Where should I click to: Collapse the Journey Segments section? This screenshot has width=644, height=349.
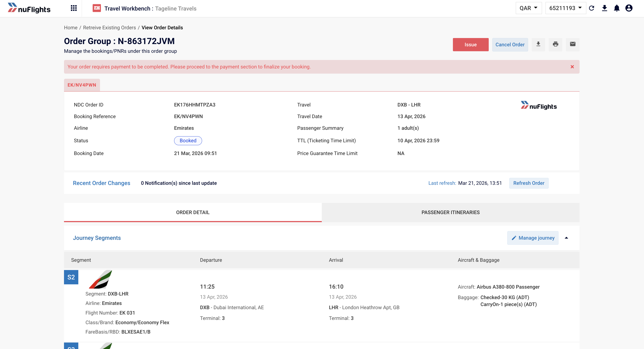coord(567,238)
